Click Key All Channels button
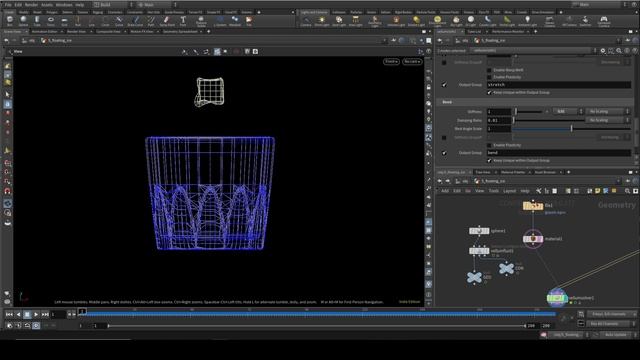This screenshot has height=360, width=640. point(607,324)
